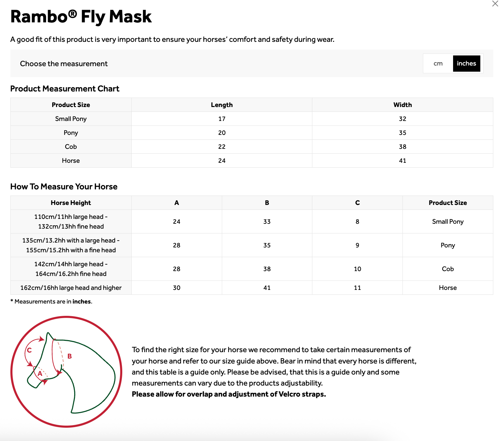
Task: Click the horse head measurement diagram
Action: [66, 372]
